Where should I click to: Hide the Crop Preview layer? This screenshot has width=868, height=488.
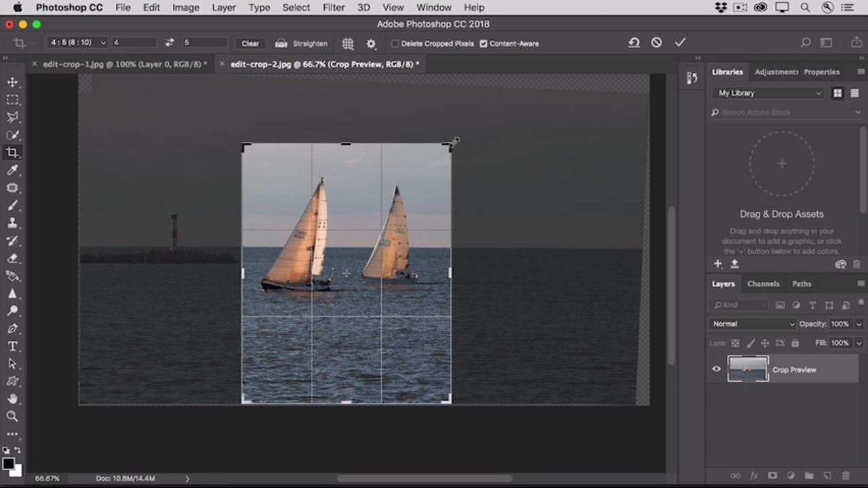716,369
